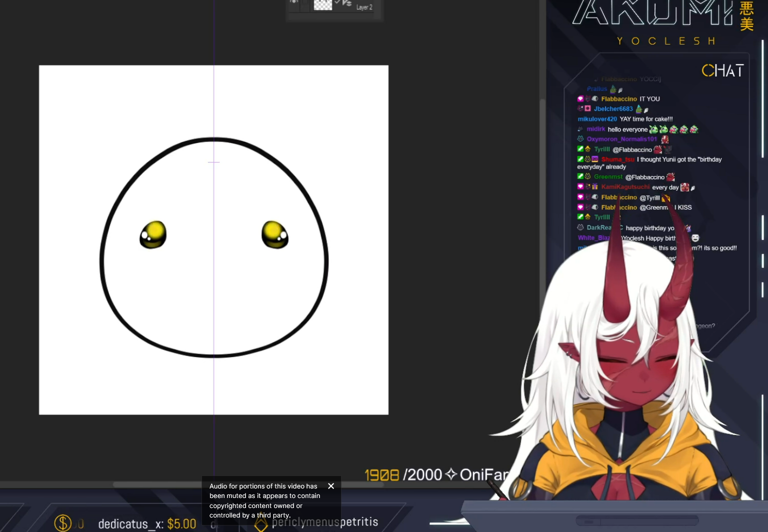
Task: Click the red emote after Oxymoron_Normalis101
Action: 664,139
